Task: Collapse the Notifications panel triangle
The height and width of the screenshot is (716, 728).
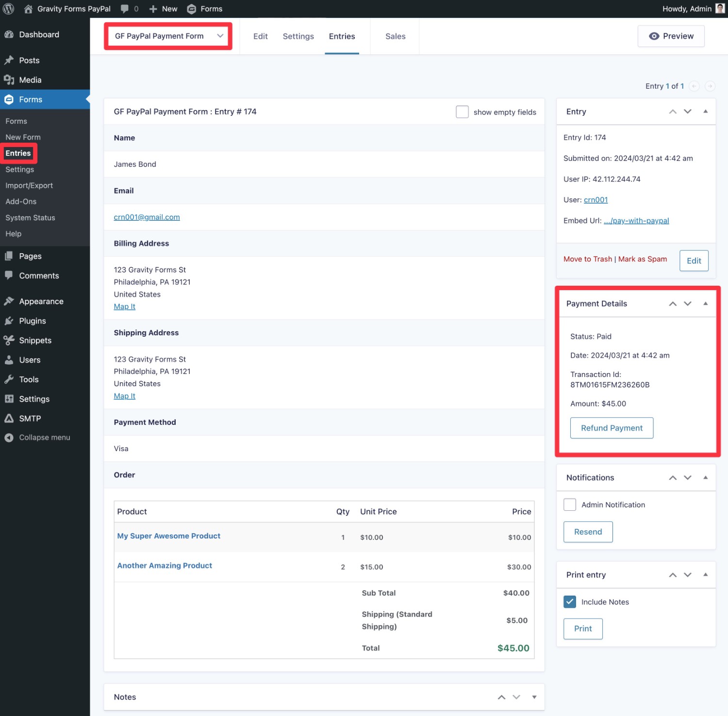Action: (706, 477)
